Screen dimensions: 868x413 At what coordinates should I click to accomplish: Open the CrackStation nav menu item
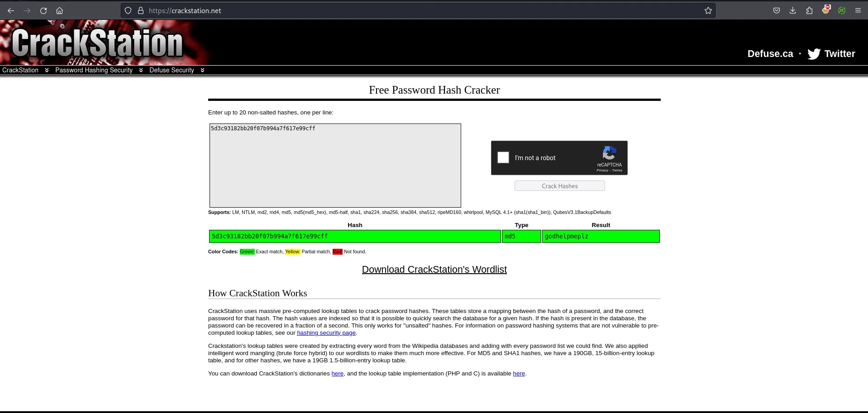(x=20, y=70)
